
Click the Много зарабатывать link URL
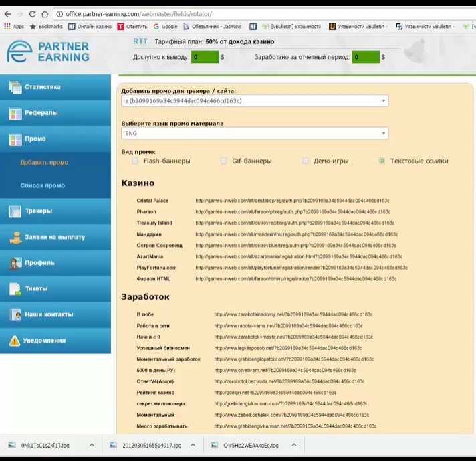[x=295, y=426]
